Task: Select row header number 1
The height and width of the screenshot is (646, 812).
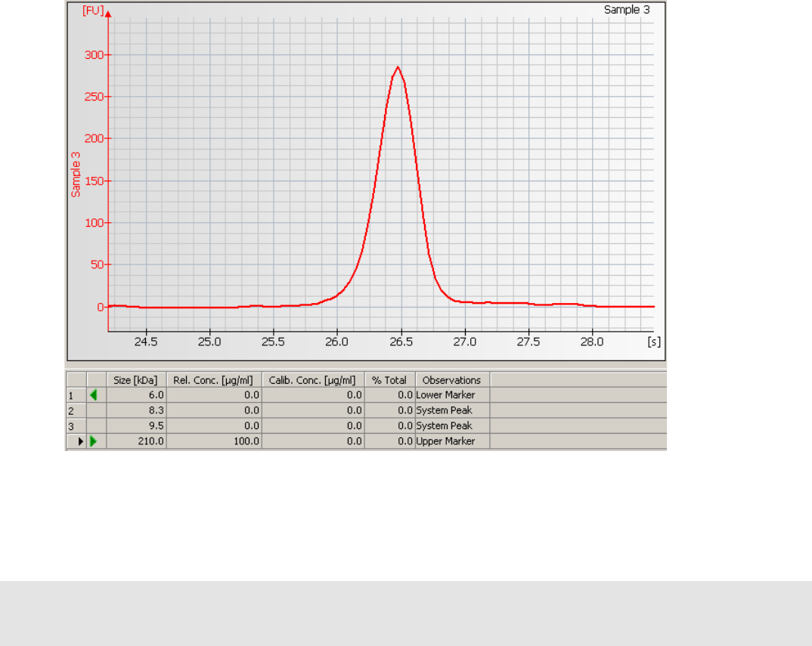Action: [76, 395]
